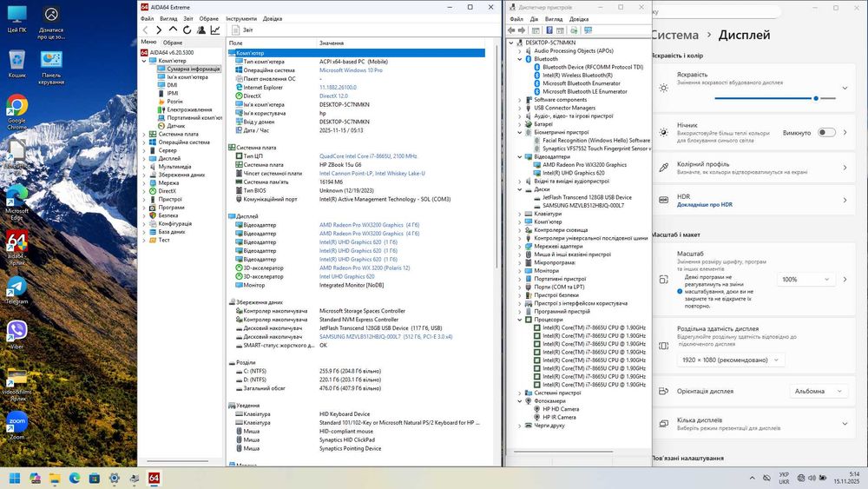
Task: Click Windows Start button on taskbar
Action: (x=15, y=478)
